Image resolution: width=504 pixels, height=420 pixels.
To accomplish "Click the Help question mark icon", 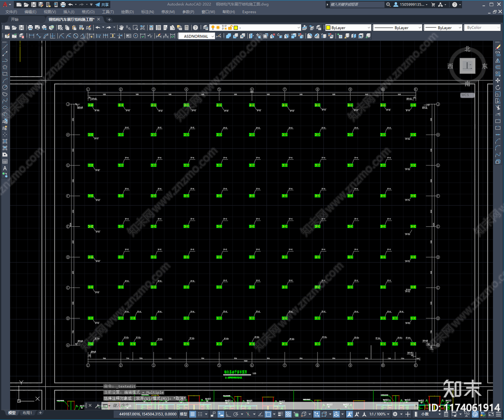I will coord(196,28).
